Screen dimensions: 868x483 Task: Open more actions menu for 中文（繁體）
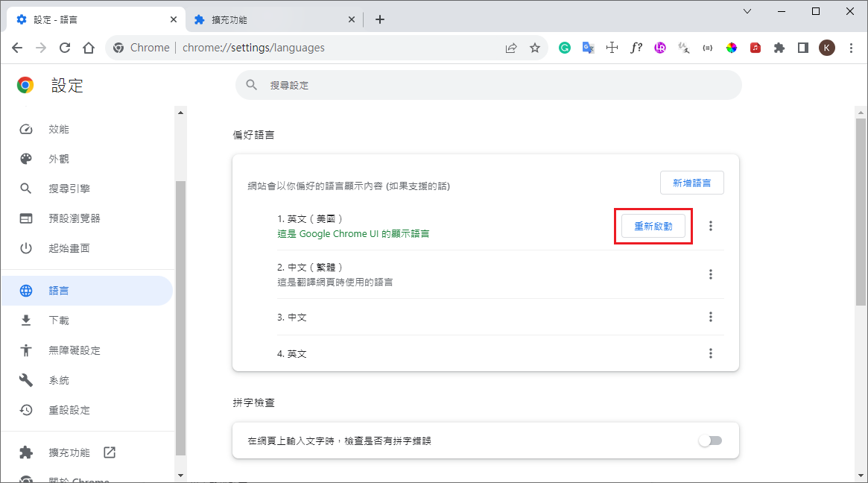710,274
